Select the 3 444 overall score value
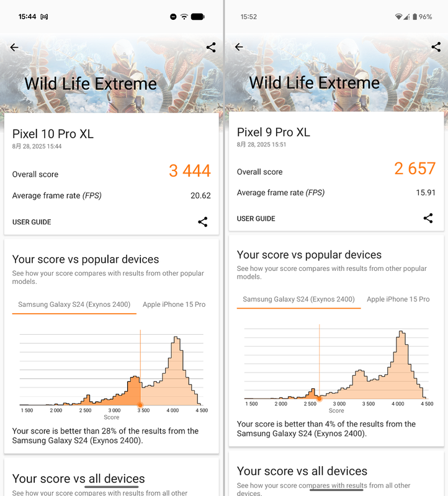This screenshot has width=448, height=496. pyautogui.click(x=190, y=171)
